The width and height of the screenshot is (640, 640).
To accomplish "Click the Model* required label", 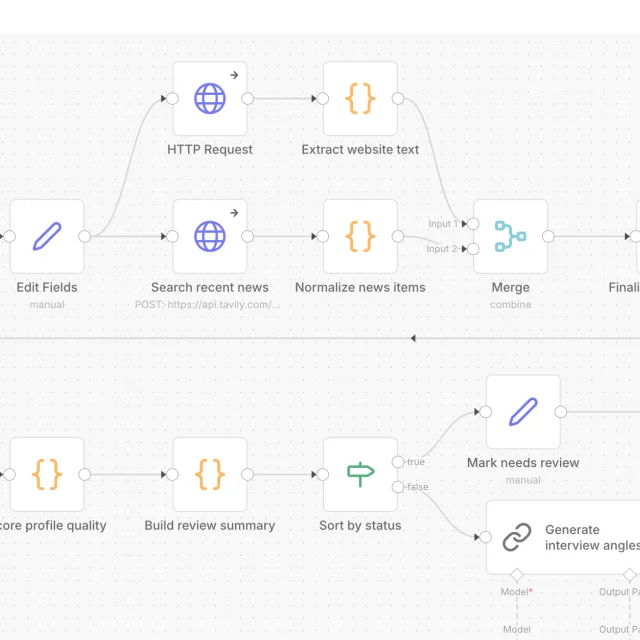I will point(517,592).
